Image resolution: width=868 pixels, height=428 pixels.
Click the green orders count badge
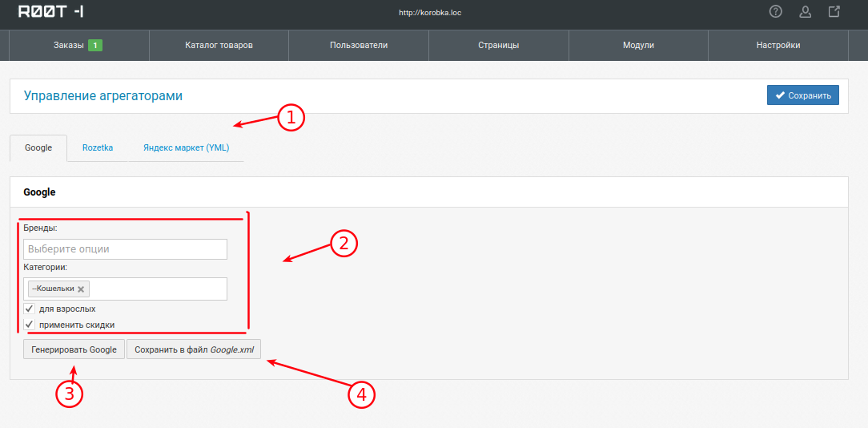point(95,46)
